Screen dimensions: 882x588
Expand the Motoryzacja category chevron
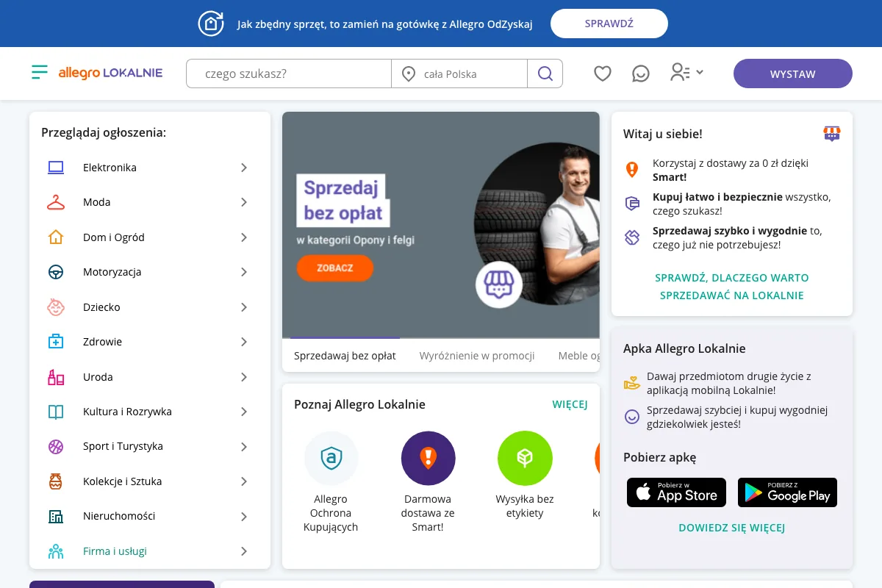pyautogui.click(x=244, y=272)
